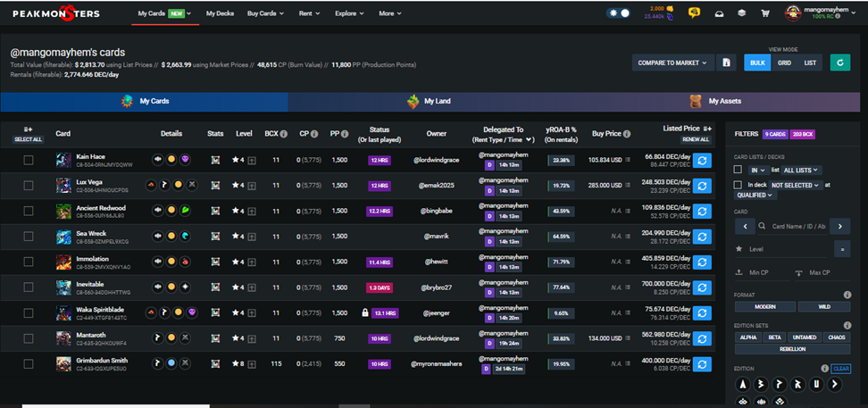Switch to the My Land tab

click(431, 102)
